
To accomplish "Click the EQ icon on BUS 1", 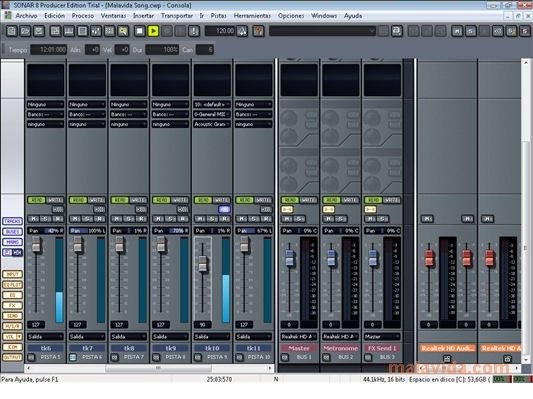I will [x=285, y=357].
